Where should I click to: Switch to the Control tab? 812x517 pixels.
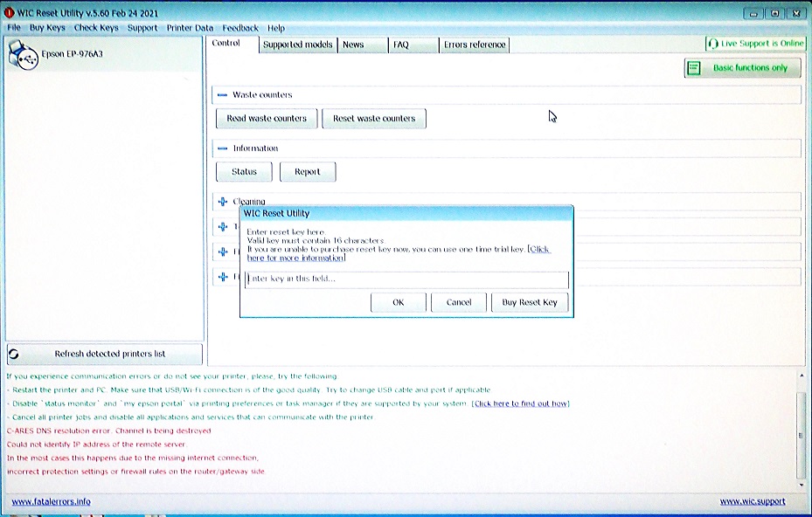[226, 44]
